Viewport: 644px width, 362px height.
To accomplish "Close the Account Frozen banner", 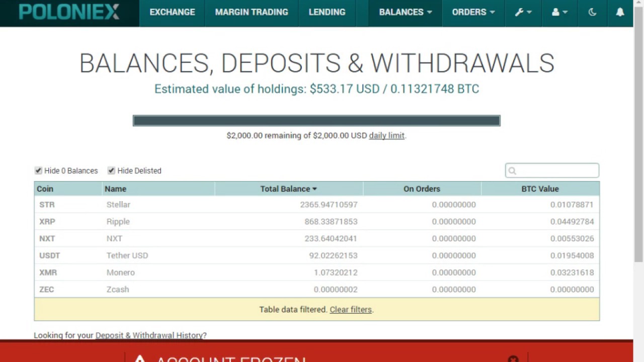I will click(x=513, y=359).
